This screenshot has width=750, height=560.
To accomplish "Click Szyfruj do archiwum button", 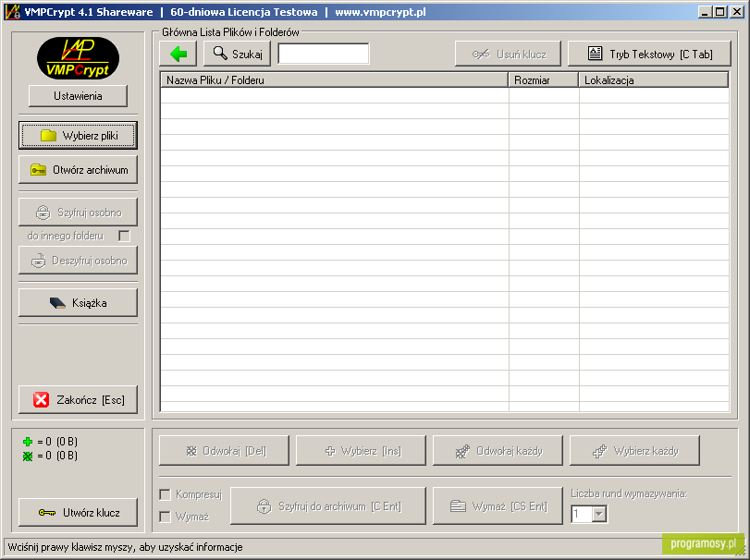I will [328, 506].
